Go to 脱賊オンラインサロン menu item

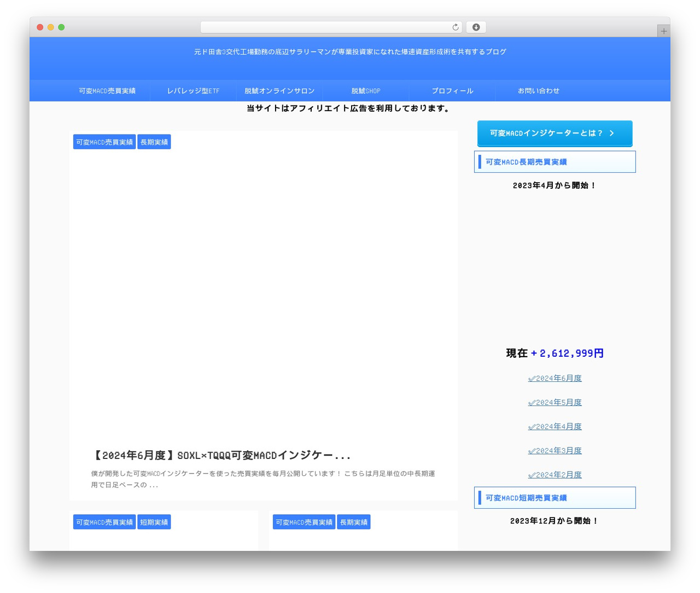279,91
